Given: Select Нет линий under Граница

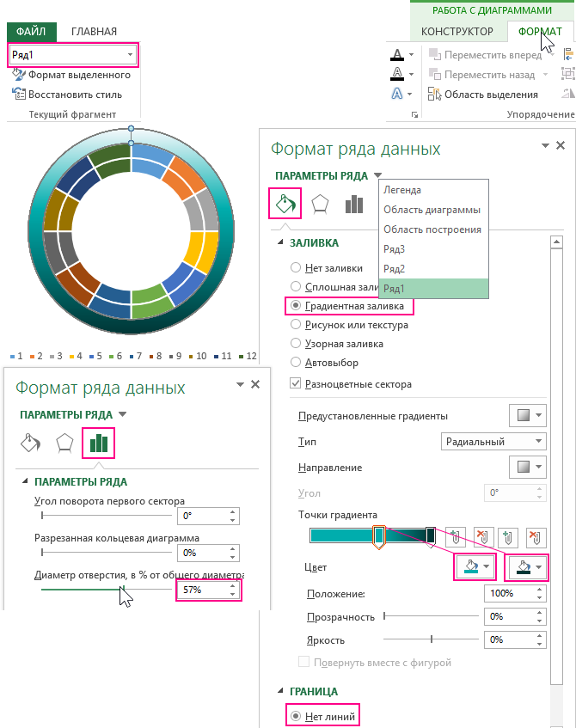Looking at the screenshot, I should [297, 715].
